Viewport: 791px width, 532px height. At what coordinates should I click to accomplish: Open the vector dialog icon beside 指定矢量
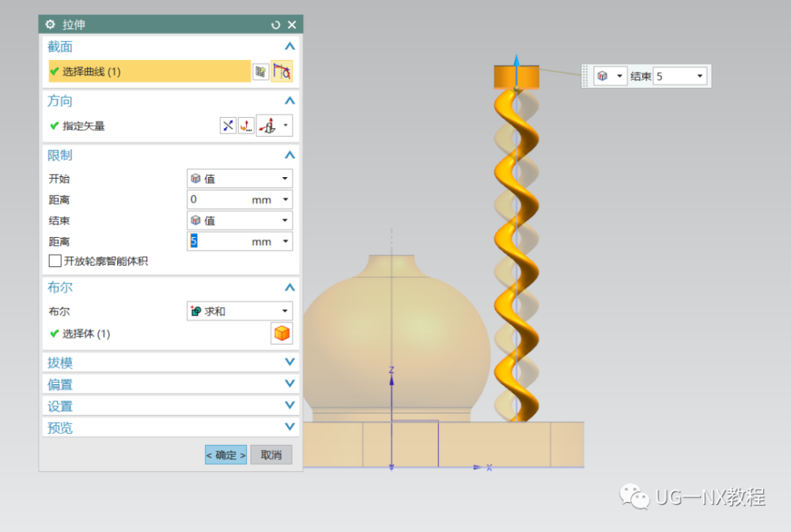[x=246, y=126]
